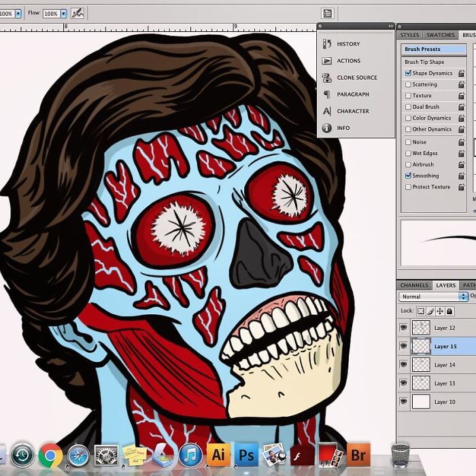
Task: Open the Paragraph panel
Action: point(352,95)
